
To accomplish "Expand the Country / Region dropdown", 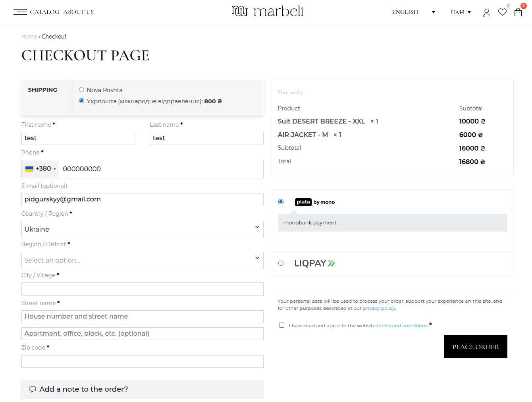I will coord(142,230).
